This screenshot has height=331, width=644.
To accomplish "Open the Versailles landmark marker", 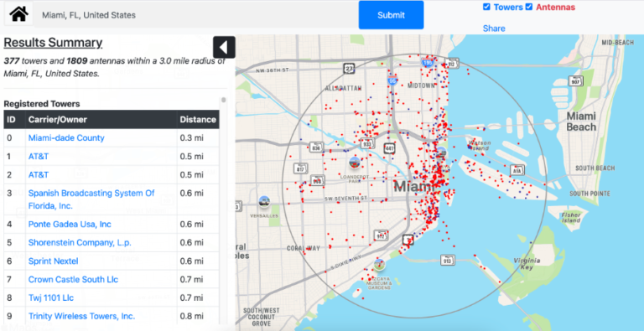I will pos(264,202).
